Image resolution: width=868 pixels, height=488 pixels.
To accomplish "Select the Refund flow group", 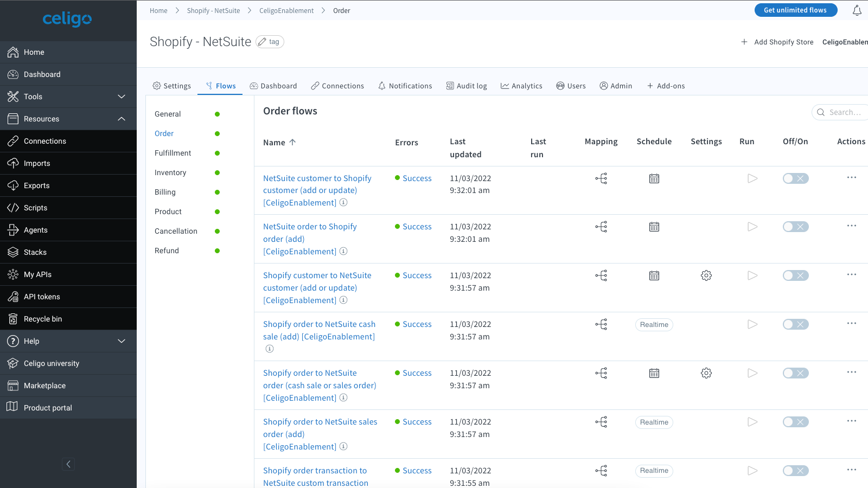I will click(167, 251).
